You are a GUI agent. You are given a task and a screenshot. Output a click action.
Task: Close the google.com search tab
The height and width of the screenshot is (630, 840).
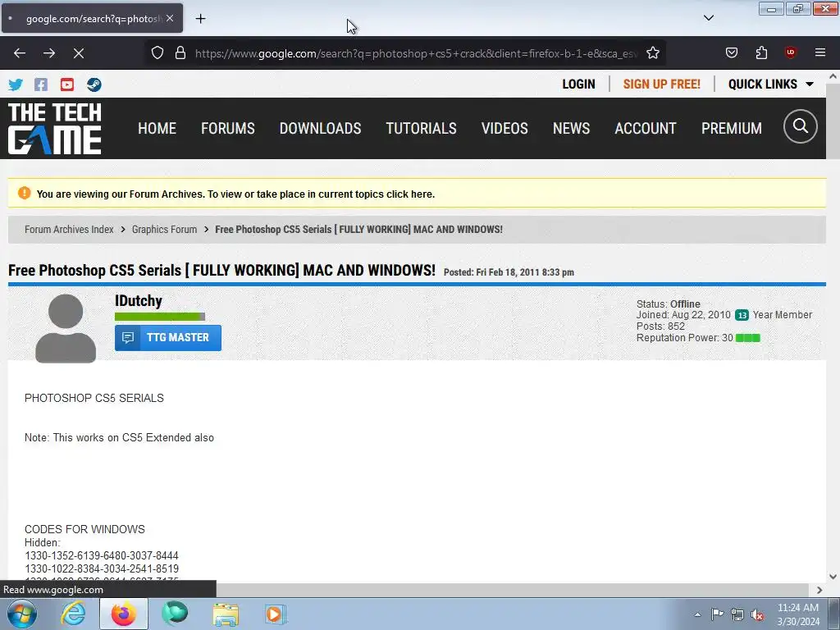coord(170,18)
